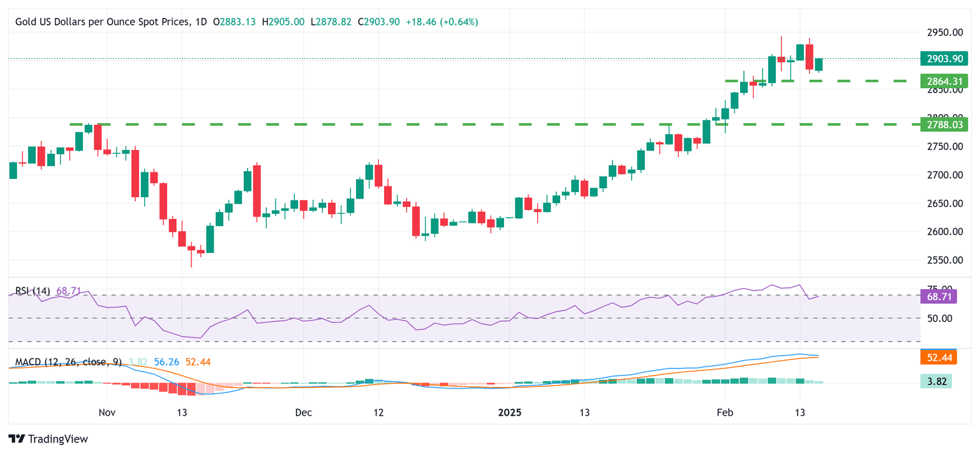
Task: Open the MACD (12, 26, close, 9) indicator label
Action: (69, 362)
